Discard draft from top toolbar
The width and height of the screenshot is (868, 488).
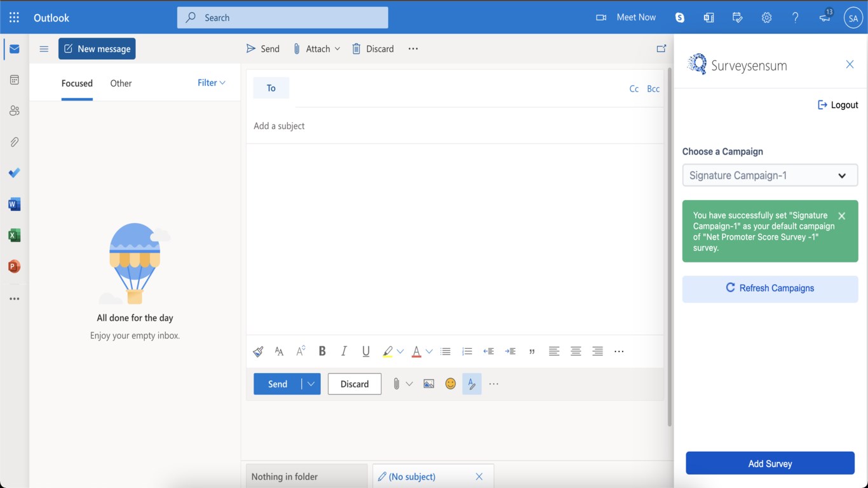[x=373, y=49]
